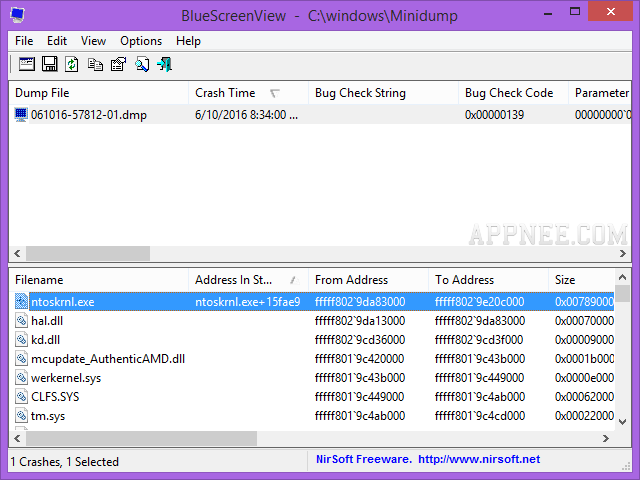Click the lower pane scroll up arrow

622,278
